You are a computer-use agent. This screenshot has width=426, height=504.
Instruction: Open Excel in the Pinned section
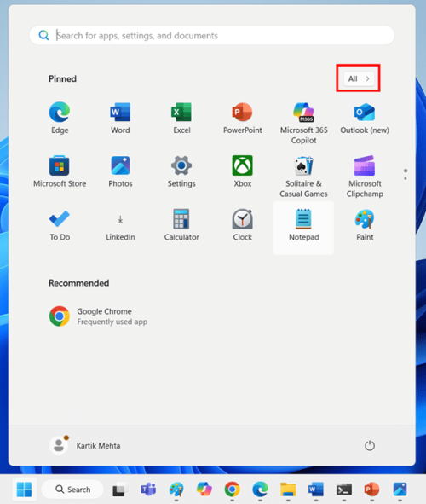(x=181, y=118)
